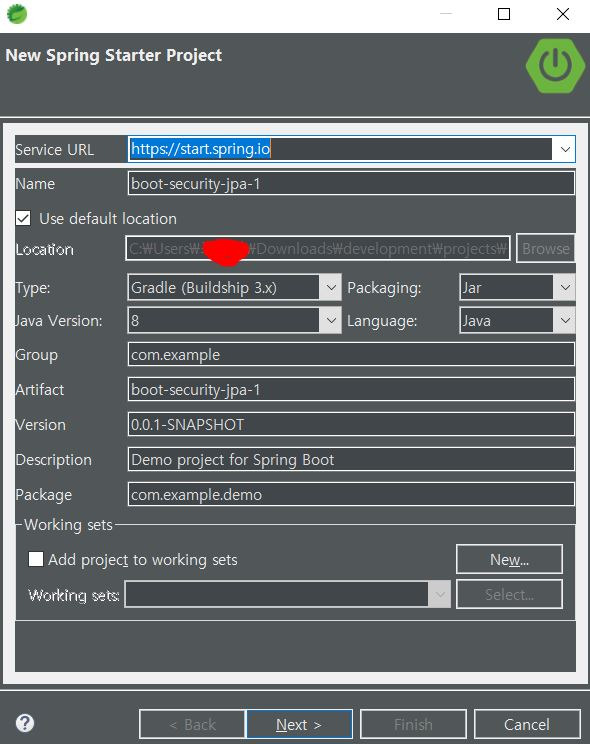Viewport: 590px width, 744px height.
Task: Click the Spring leaf icon in title bar
Action: 17,14
